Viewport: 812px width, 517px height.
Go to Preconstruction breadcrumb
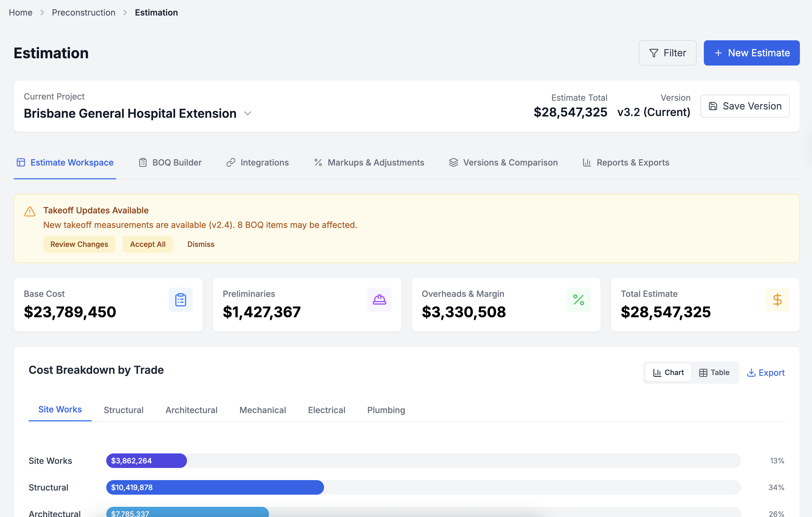(84, 12)
